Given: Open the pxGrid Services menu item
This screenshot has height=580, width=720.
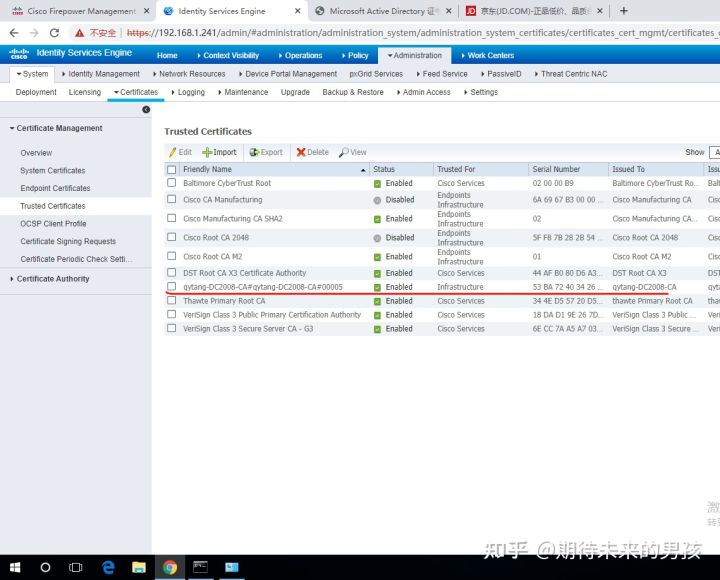Looking at the screenshot, I should [376, 74].
